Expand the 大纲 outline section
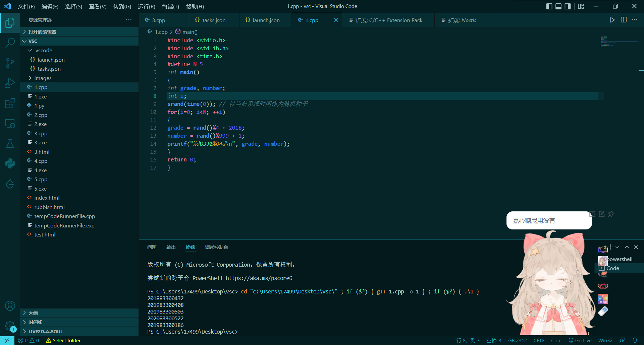The image size is (644, 345). (79, 313)
